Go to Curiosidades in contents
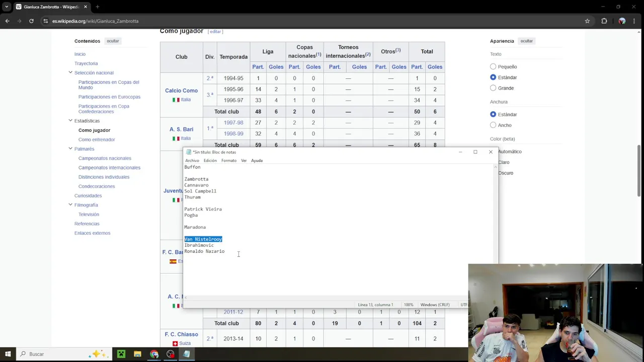644x362 pixels. point(88,196)
